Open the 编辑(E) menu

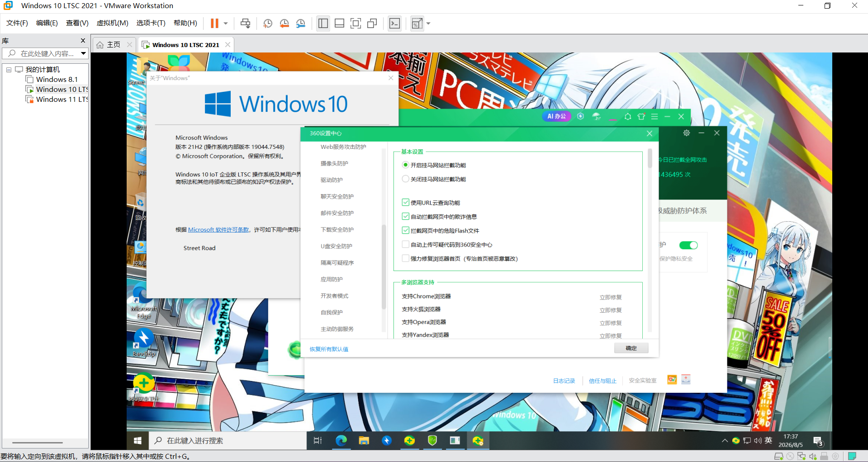point(47,23)
